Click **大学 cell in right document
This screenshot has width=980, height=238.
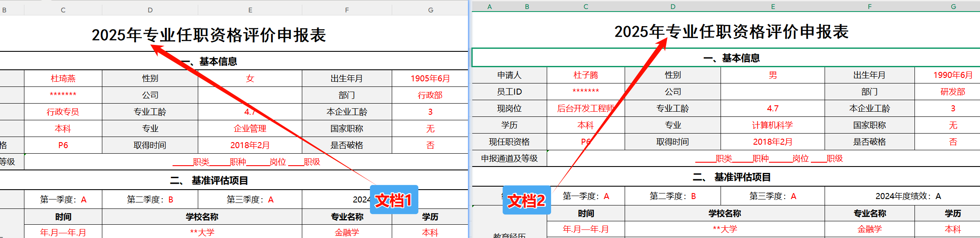(725, 229)
